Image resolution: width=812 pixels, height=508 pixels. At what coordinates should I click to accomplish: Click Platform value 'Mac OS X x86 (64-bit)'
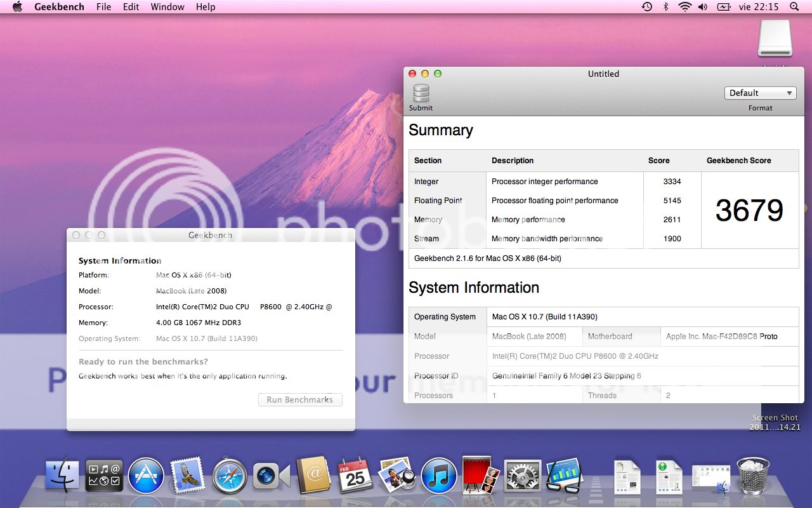tap(193, 275)
